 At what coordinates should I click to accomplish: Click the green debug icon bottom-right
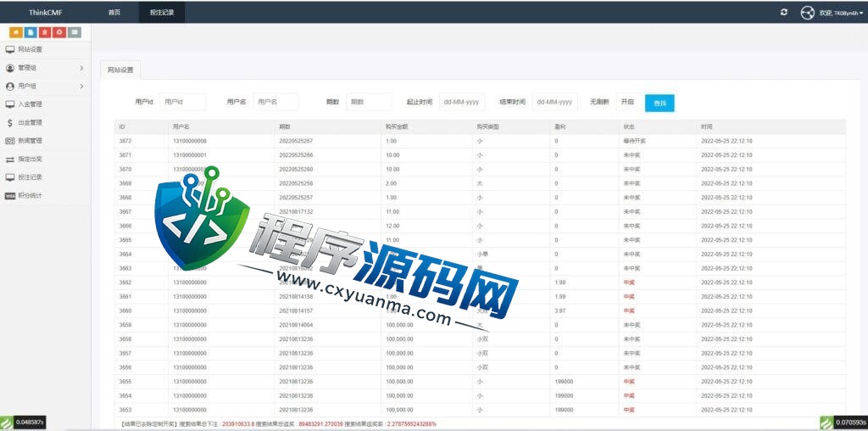click(x=826, y=423)
